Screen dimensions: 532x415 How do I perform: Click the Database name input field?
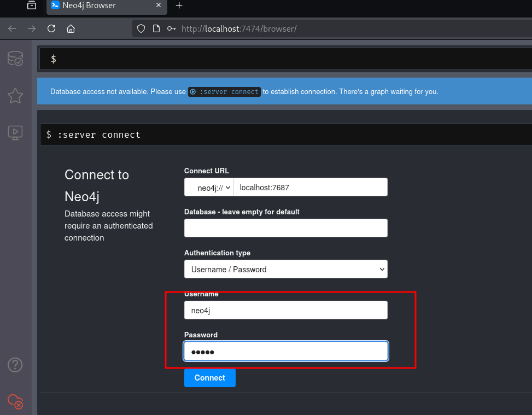285,228
